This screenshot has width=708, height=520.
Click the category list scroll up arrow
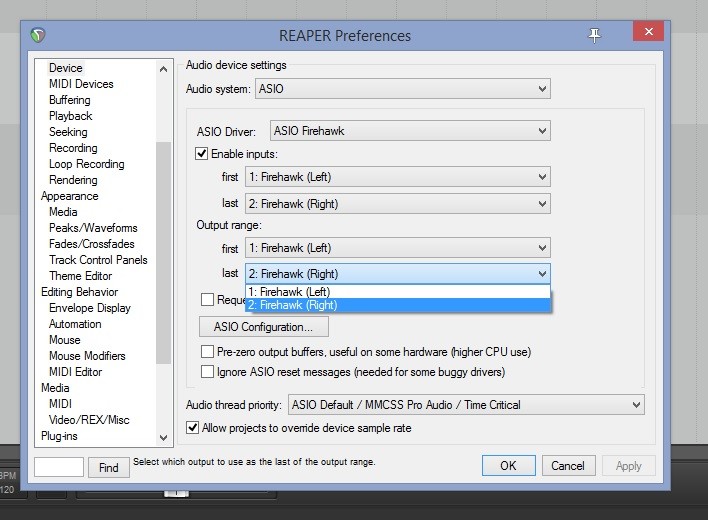163,69
